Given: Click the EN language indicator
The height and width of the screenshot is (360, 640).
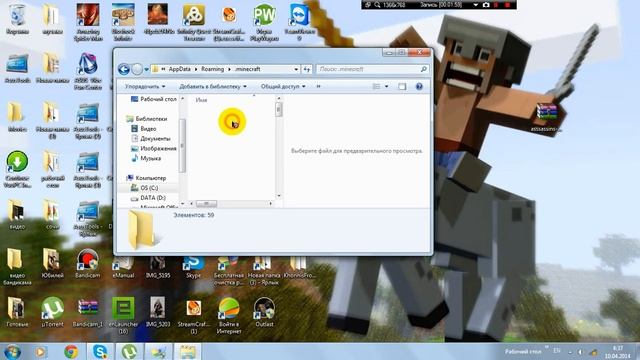Looking at the screenshot, I should tap(557, 351).
